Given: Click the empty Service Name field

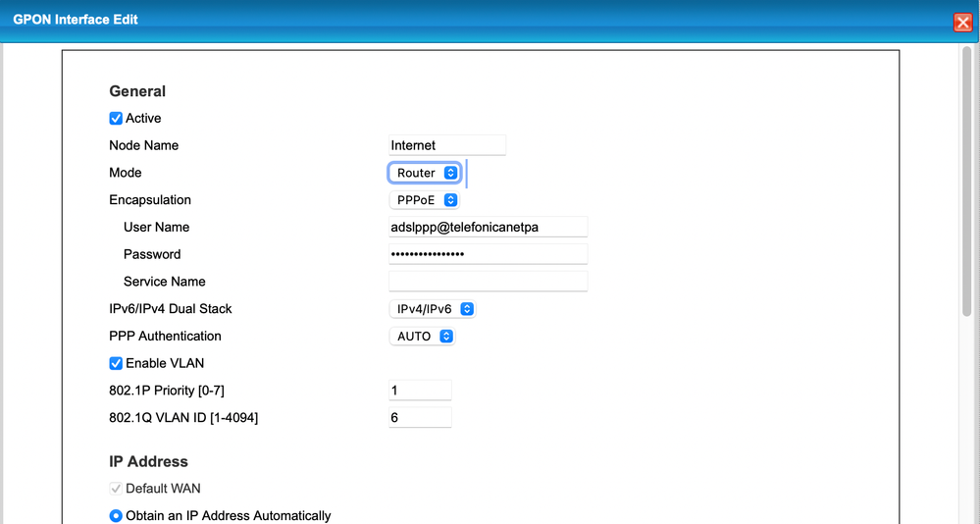Looking at the screenshot, I should [x=488, y=282].
